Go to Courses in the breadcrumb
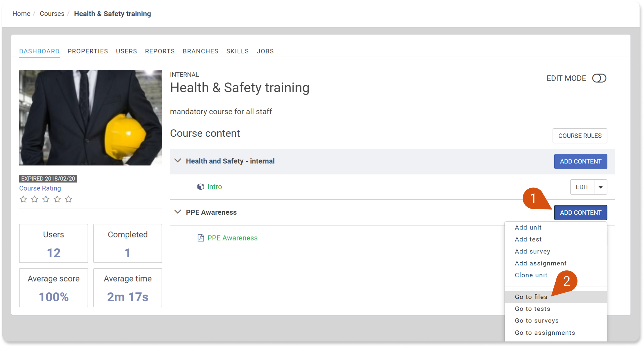The width and height of the screenshot is (644, 347). (x=52, y=14)
